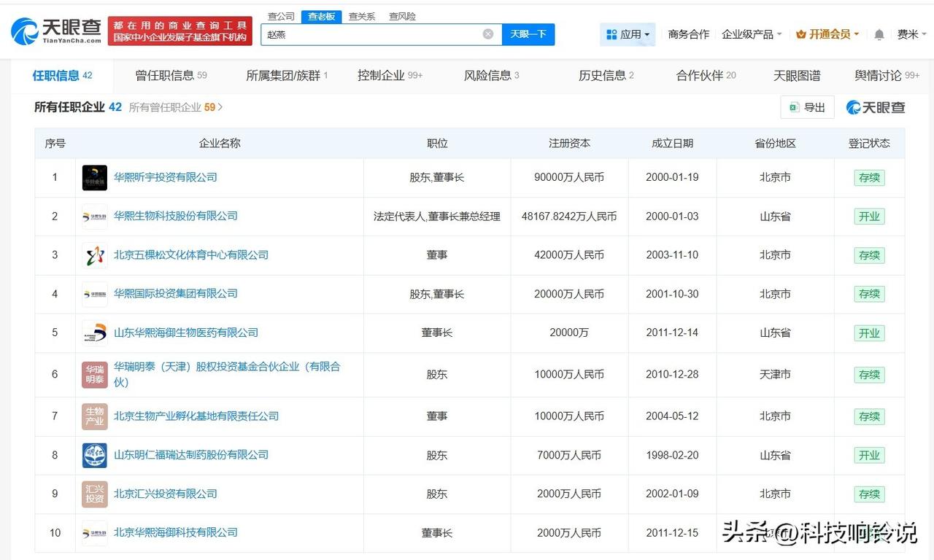Click 北京汇兴投资 logo icon
Viewport: 934px width, 560px height.
pyautogui.click(x=95, y=494)
